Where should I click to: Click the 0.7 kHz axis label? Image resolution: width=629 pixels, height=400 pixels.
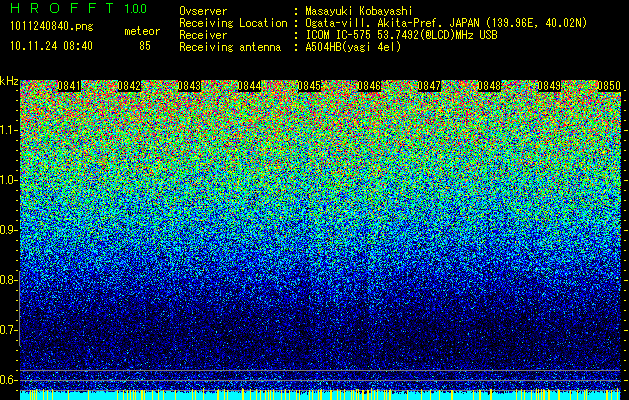coord(9,330)
